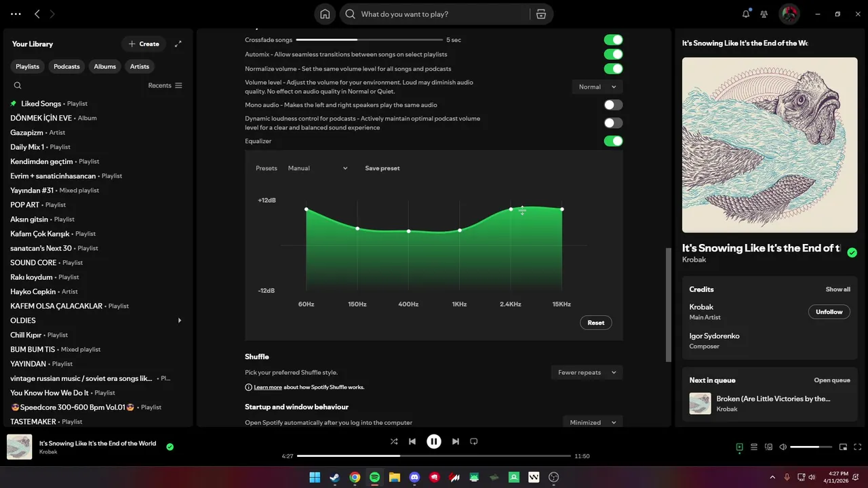The height and width of the screenshot is (488, 868).
Task: Filter library by Albums
Action: 104,66
